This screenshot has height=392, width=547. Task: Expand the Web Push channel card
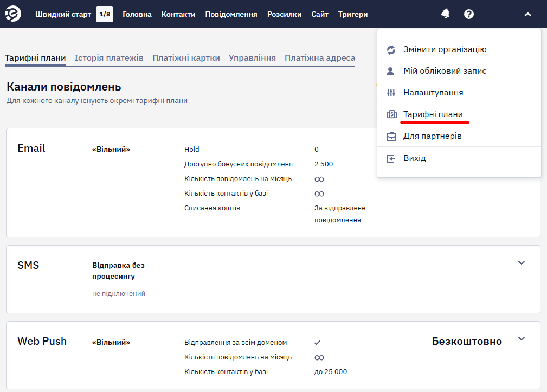point(521,339)
